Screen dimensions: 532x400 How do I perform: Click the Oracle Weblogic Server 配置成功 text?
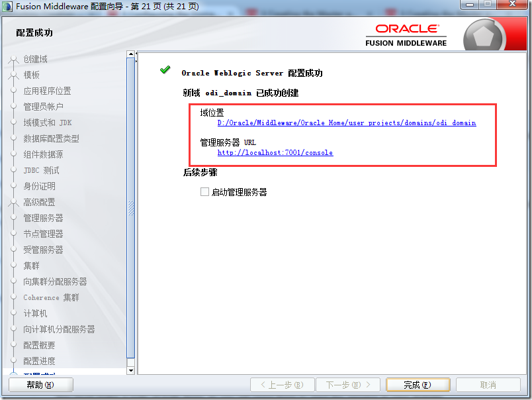click(252, 73)
